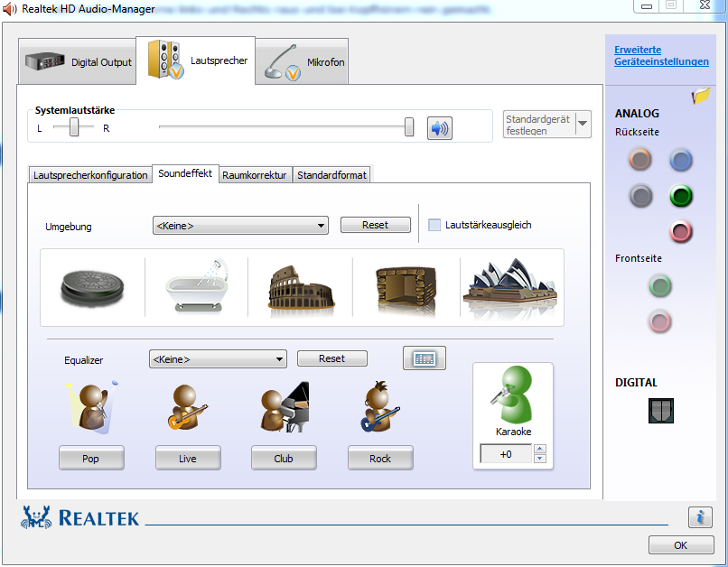Apply the Club equalizer preset button
Image resolution: width=728 pixels, height=567 pixels.
(284, 458)
